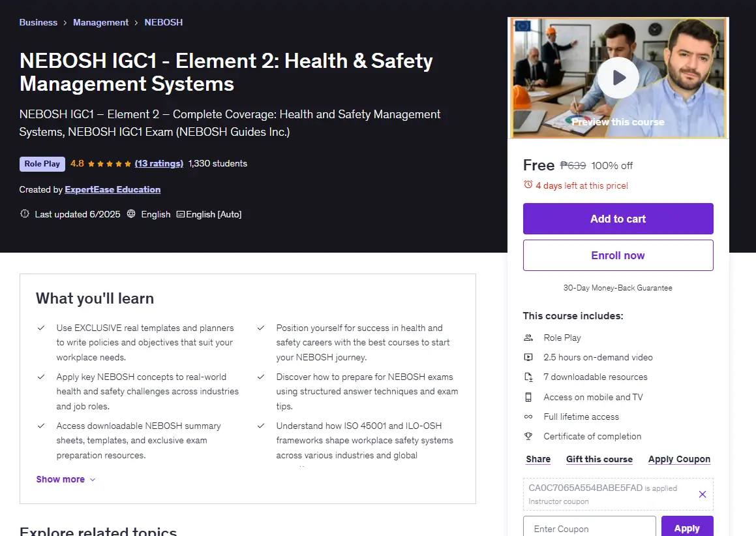The image size is (756, 536).
Task: Click the breadcrumb chevron after Business
Action: (65, 23)
